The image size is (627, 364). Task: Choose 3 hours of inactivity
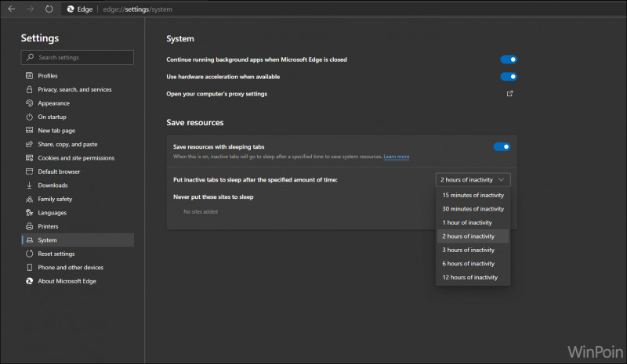click(x=473, y=250)
